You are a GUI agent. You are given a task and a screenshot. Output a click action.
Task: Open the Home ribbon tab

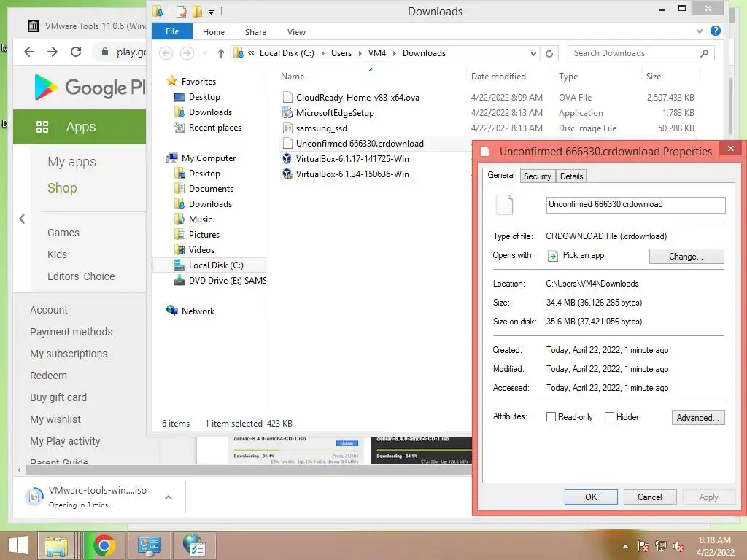pos(214,32)
